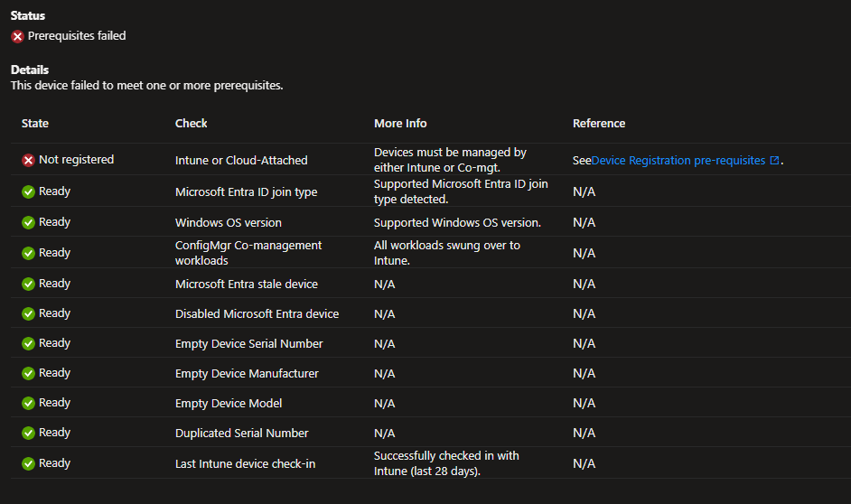Click green check icon in Last Intune device check-in row
Image resolution: width=851 pixels, height=504 pixels.
(x=28, y=464)
